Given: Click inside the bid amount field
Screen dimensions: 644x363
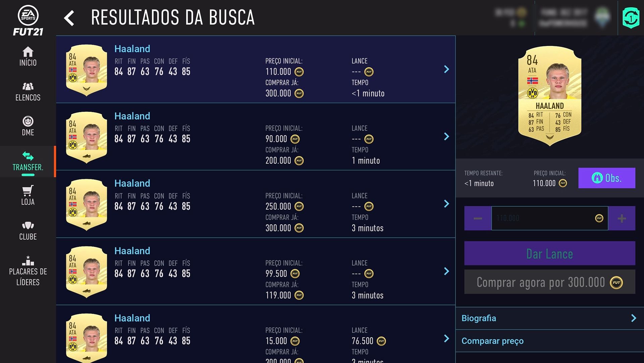Looking at the screenshot, I should (x=549, y=218).
